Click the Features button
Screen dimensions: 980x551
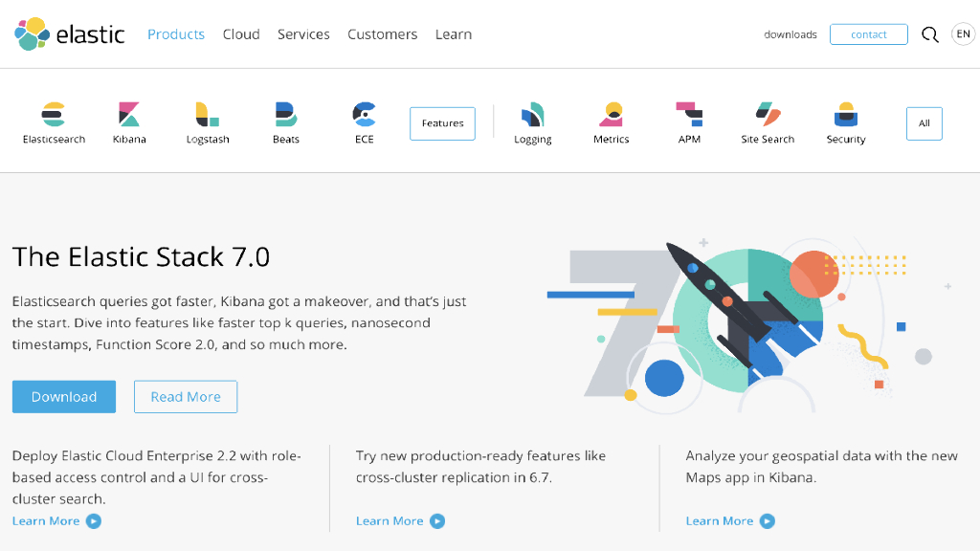442,123
